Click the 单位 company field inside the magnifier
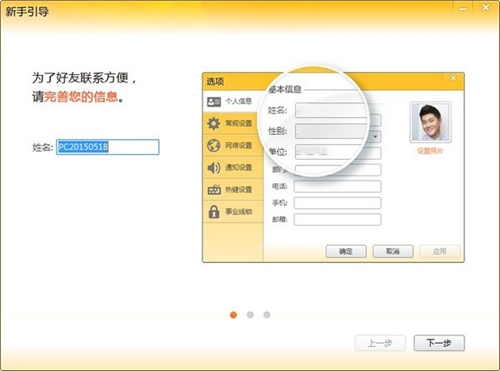 tap(328, 152)
